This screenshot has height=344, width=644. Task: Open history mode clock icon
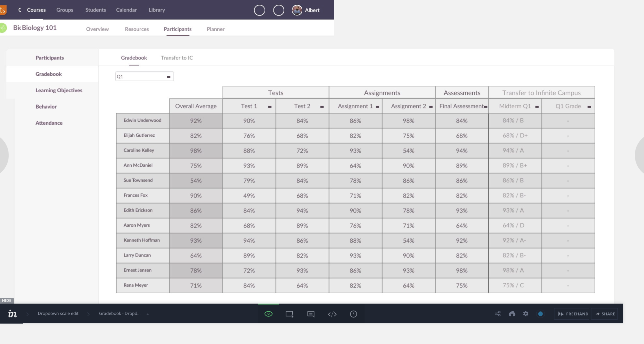point(353,314)
